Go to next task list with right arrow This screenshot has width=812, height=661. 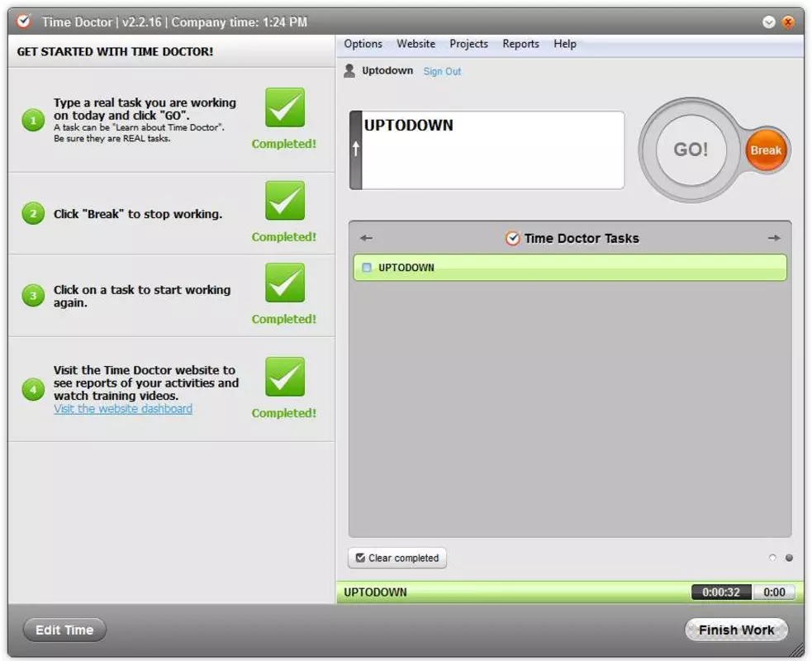tap(774, 238)
